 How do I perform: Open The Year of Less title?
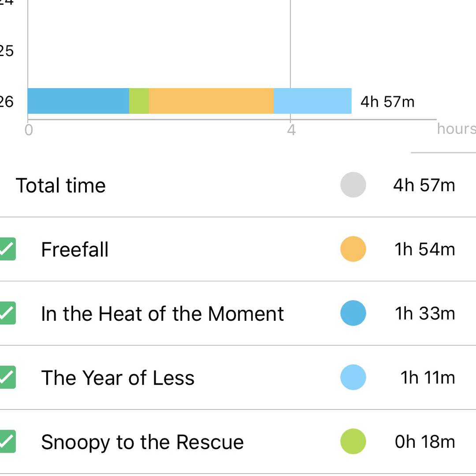pos(118,378)
